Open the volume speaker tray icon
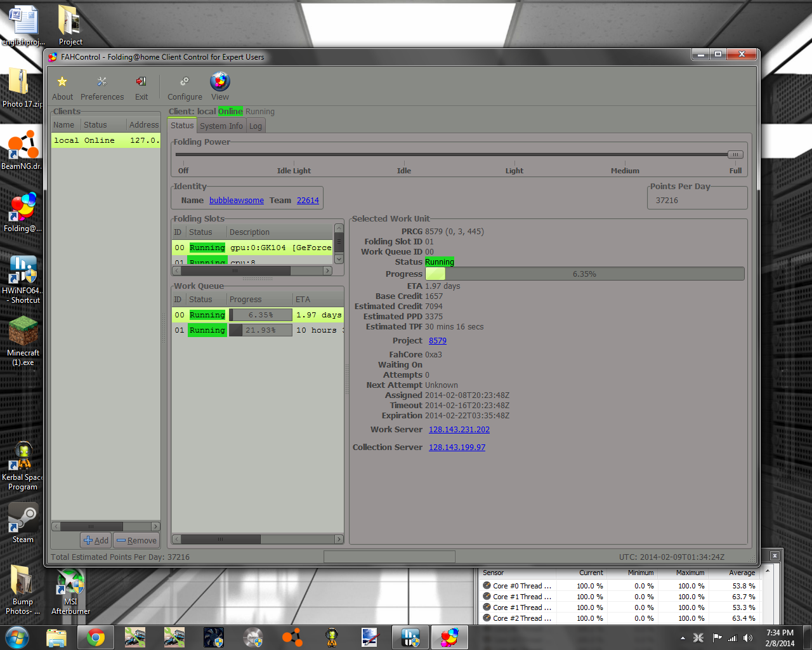This screenshot has height=650, width=812. click(x=748, y=638)
